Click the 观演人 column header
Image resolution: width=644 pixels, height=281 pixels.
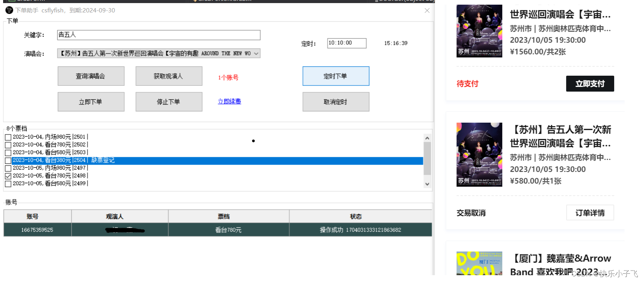(120, 216)
